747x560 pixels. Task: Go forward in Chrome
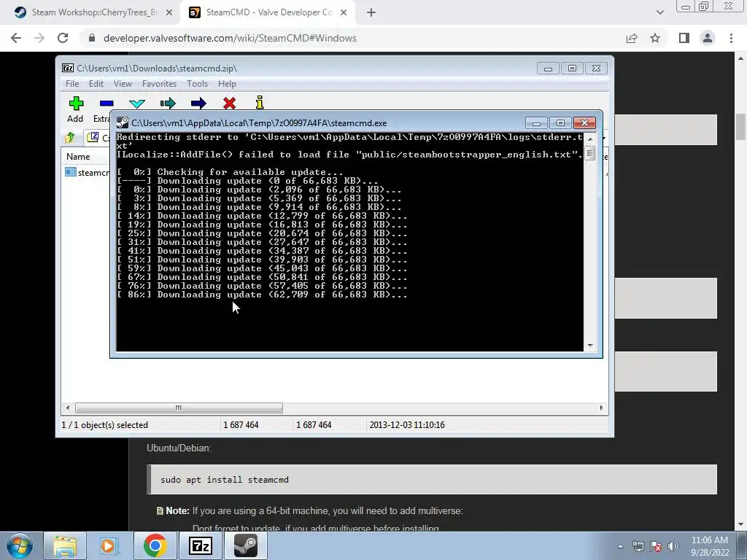(x=39, y=38)
